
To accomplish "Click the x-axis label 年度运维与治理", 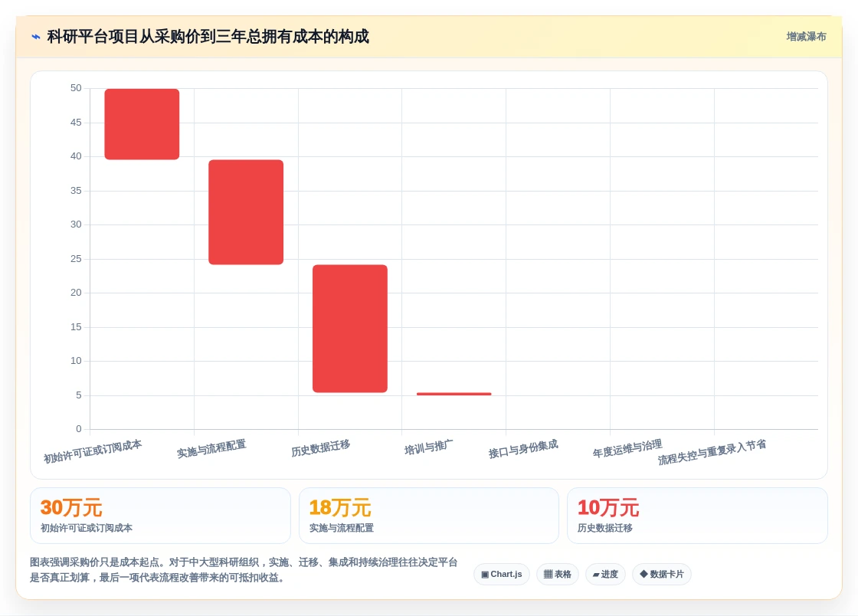I will point(627,449).
